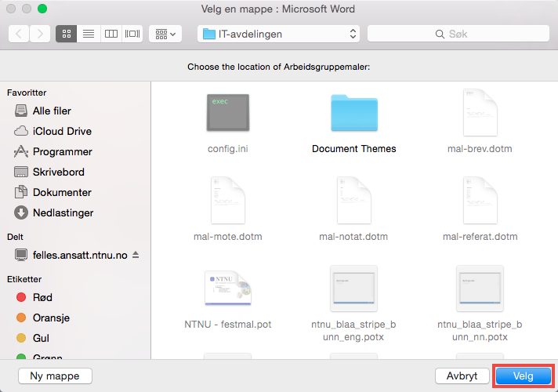Screen dimensions: 558x392
Task: Click the mal-notat.dotm filename text
Action: tap(353, 237)
